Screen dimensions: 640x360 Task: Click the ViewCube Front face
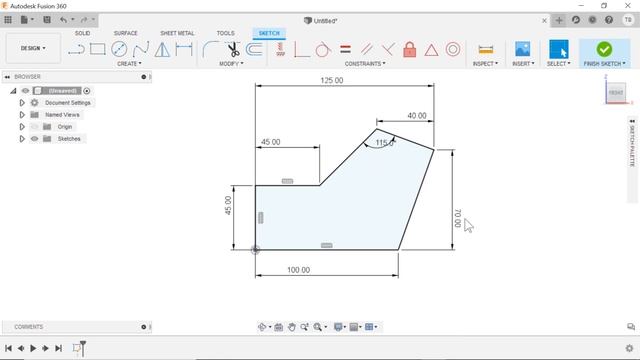tap(616, 93)
